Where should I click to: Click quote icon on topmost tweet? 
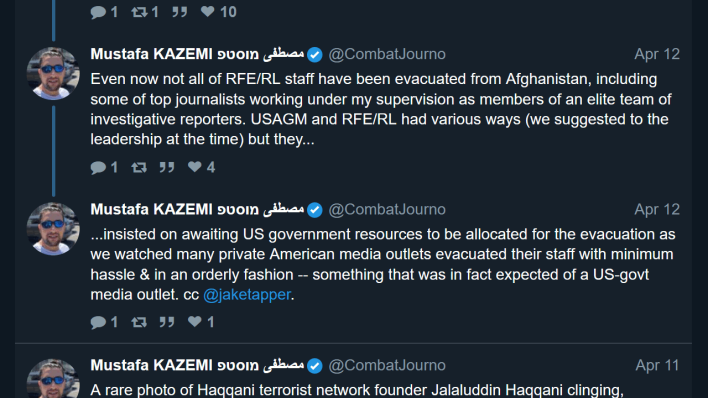click(x=180, y=12)
